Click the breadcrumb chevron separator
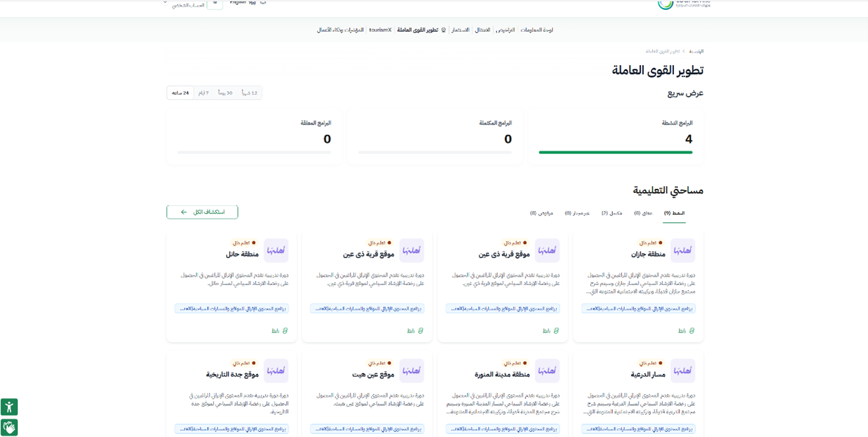868x437 pixels. 684,51
